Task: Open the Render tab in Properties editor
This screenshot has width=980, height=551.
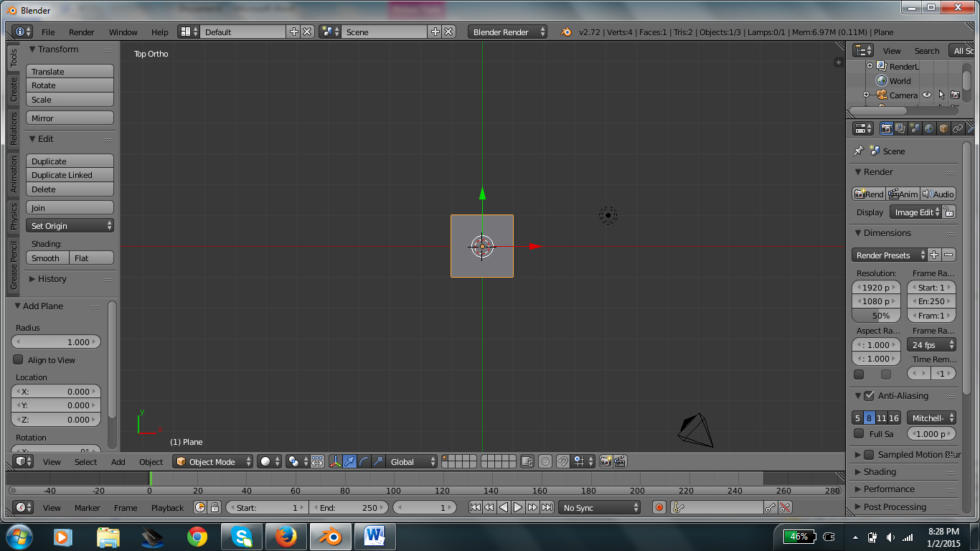Action: pyautogui.click(x=887, y=129)
